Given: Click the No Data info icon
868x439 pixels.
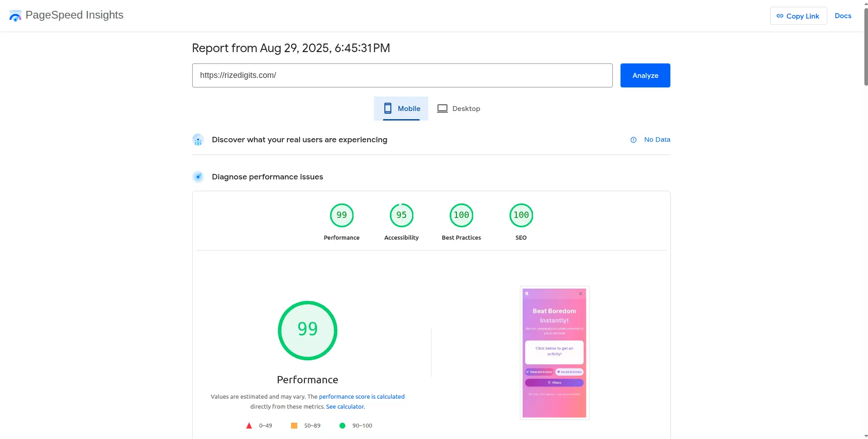Looking at the screenshot, I should click(x=633, y=140).
